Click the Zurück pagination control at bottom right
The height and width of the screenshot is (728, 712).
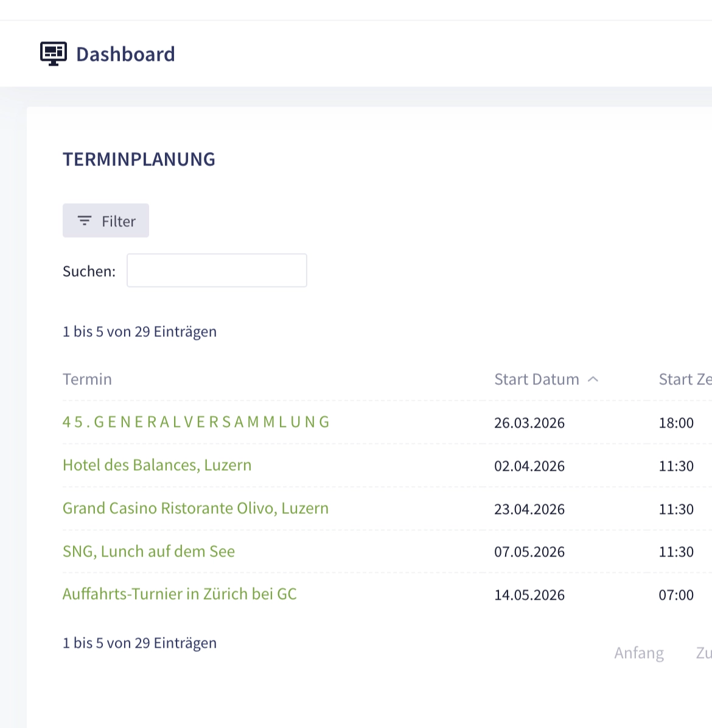(x=704, y=653)
